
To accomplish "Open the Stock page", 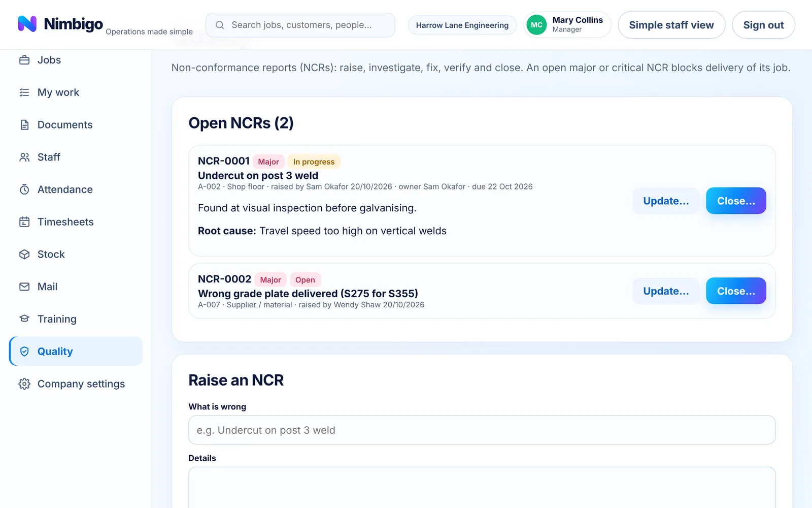I will (76, 255).
